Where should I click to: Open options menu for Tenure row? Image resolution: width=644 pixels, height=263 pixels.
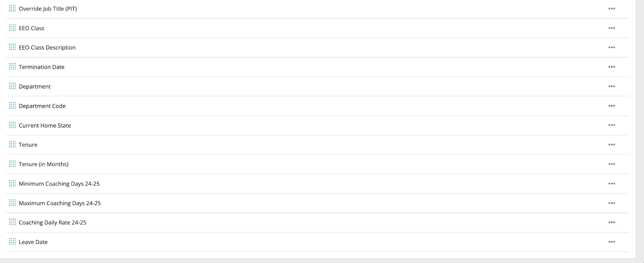pyautogui.click(x=611, y=145)
